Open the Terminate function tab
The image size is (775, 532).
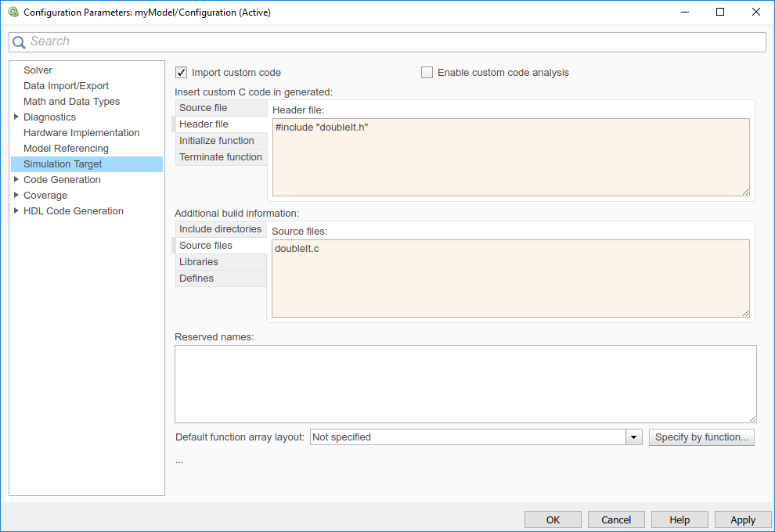tap(221, 157)
